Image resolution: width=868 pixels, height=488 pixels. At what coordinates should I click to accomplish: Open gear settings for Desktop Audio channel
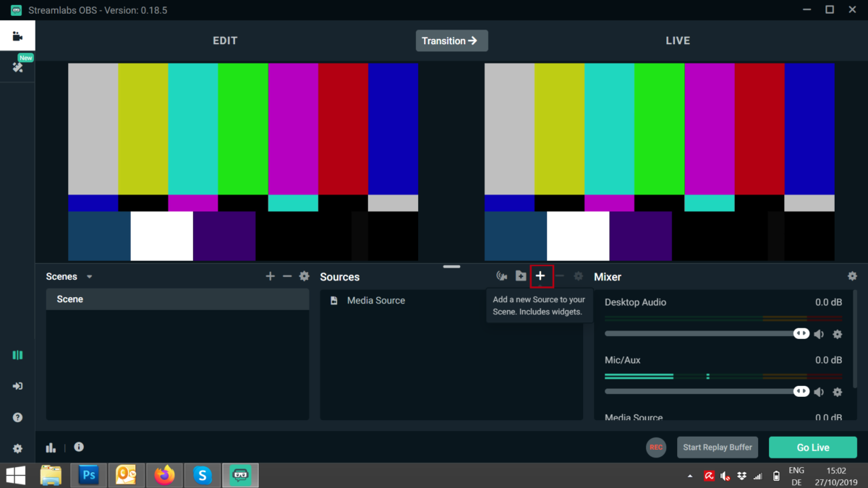837,333
